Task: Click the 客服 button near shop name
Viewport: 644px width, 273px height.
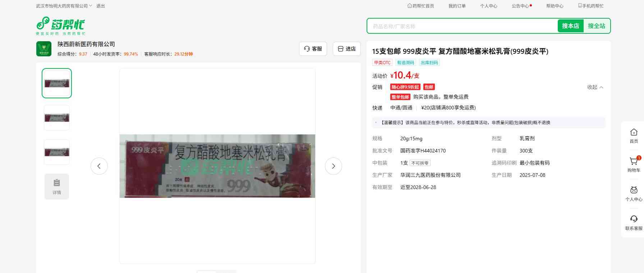Action: tap(313, 49)
